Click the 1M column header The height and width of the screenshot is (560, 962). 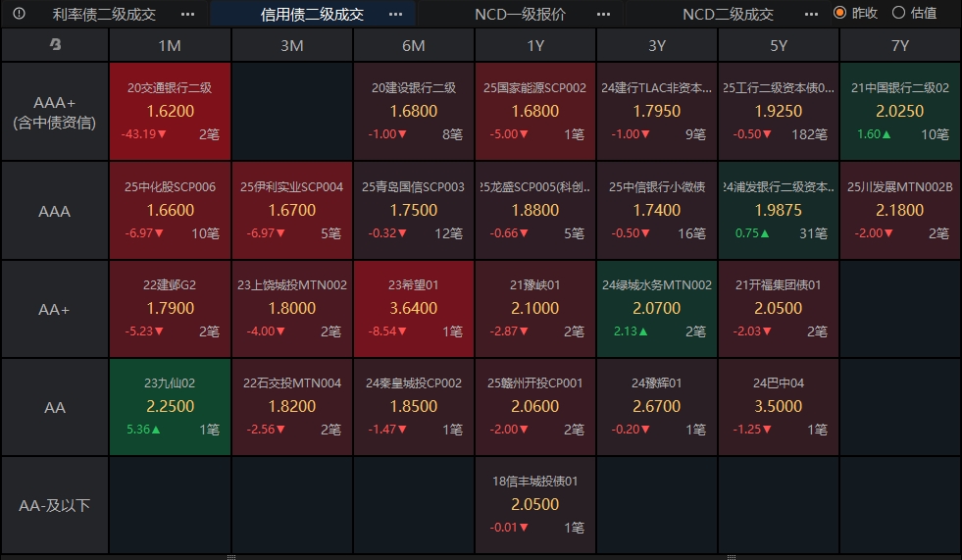coord(170,45)
